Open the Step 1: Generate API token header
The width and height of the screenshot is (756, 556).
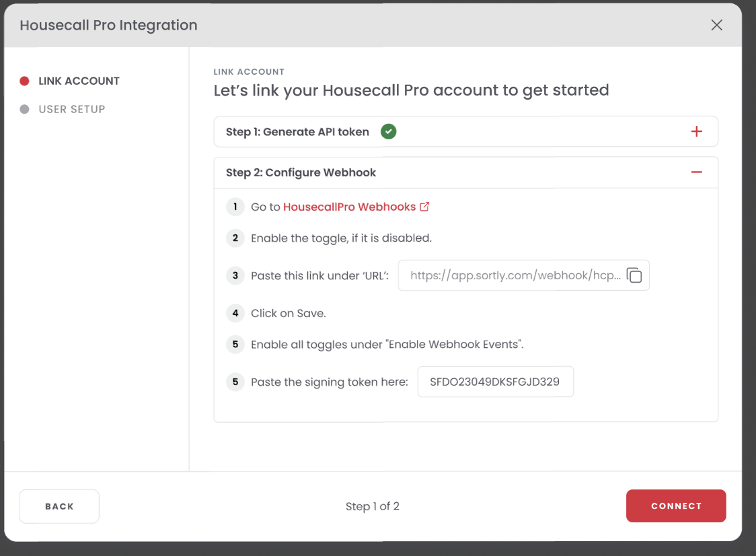click(x=465, y=131)
